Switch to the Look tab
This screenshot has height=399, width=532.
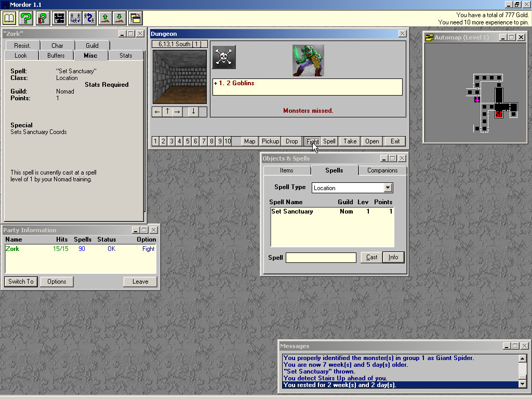pyautogui.click(x=21, y=56)
